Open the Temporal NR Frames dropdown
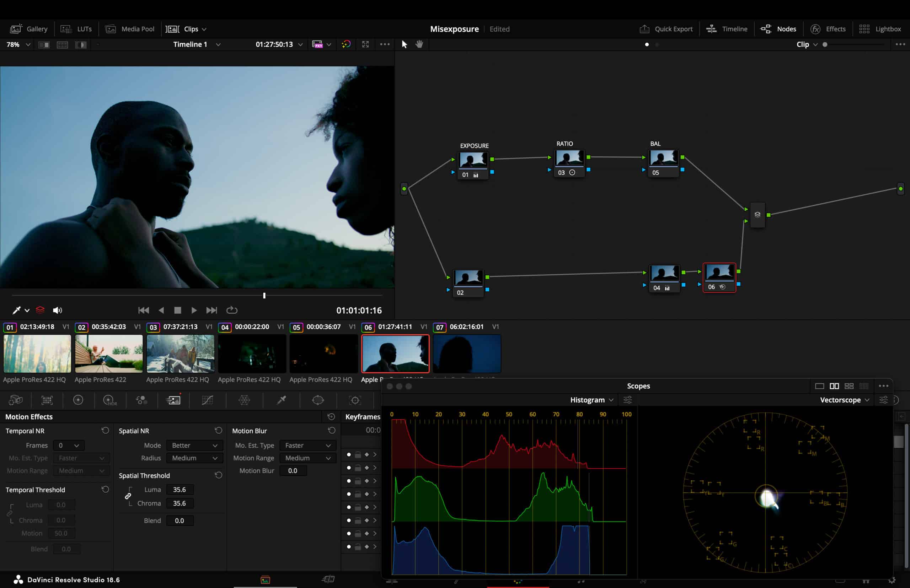The image size is (910, 588). 69,445
